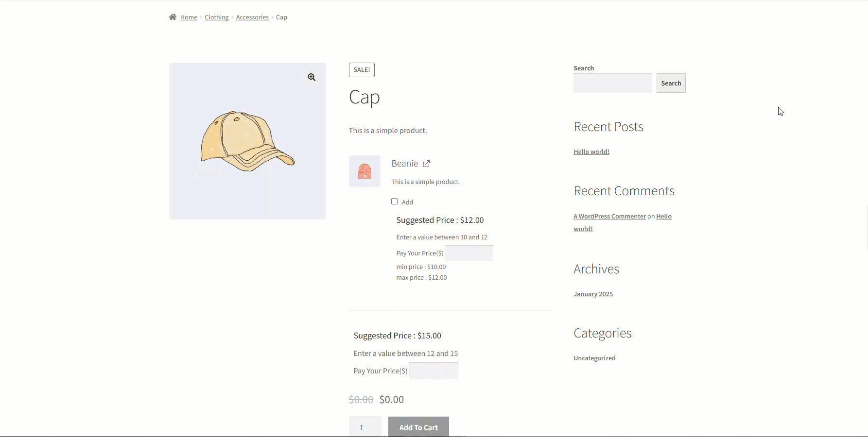Screen dimensions: 868x437
Task: Open January 2025 archive link
Action: (593, 294)
